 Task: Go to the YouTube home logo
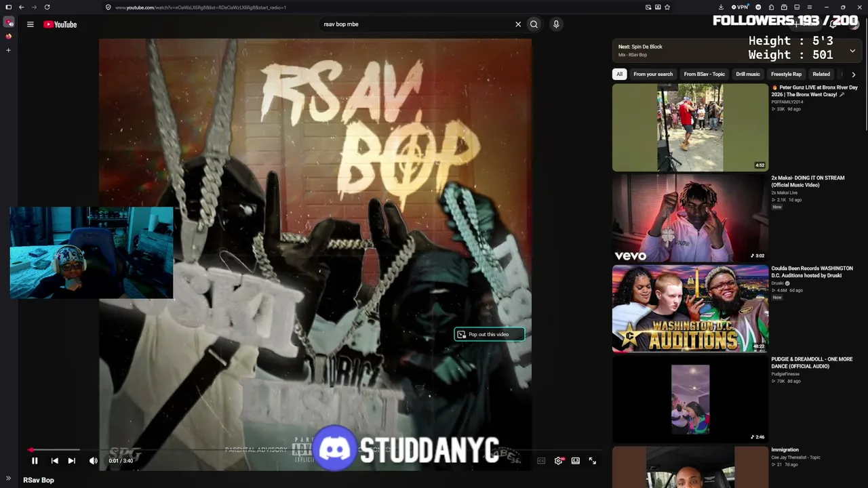tap(60, 24)
